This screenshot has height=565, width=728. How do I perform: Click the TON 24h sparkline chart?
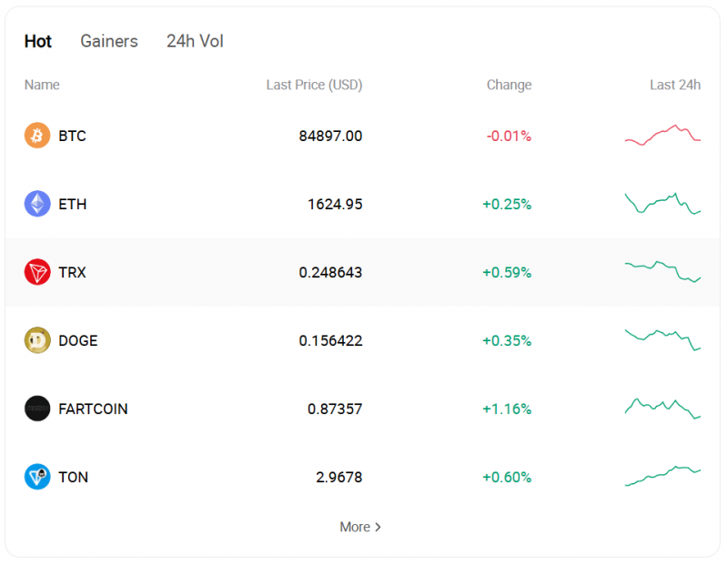click(x=662, y=476)
